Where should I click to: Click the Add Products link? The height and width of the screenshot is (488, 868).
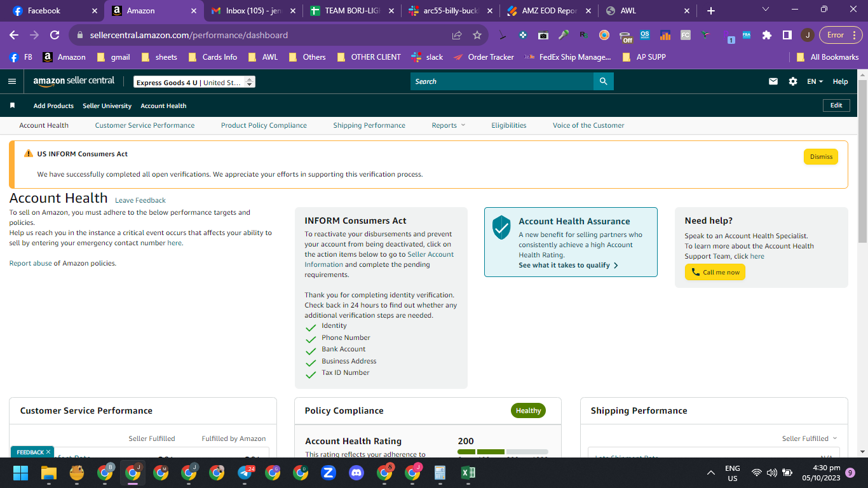(53, 105)
